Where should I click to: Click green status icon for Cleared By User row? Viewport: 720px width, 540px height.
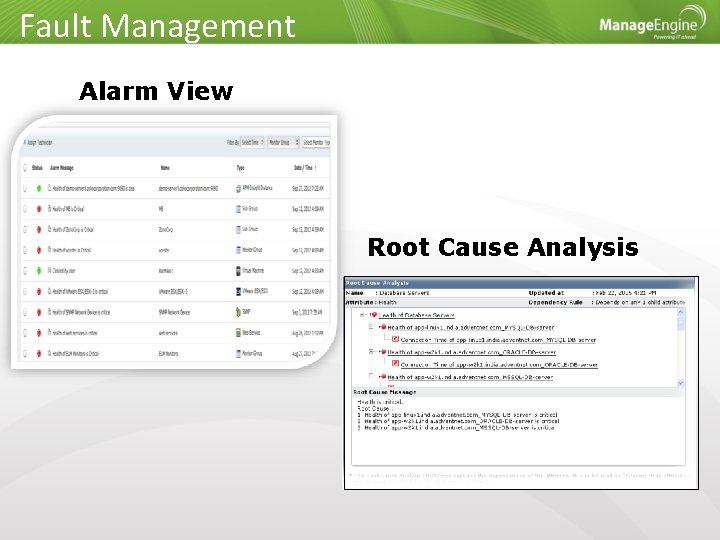coord(39,271)
